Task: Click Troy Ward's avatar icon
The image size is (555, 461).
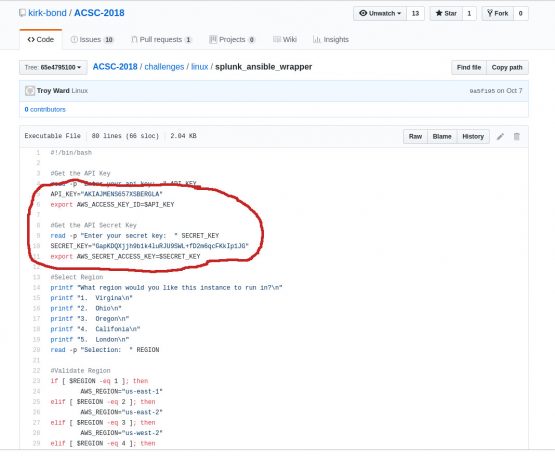Action: [30, 91]
